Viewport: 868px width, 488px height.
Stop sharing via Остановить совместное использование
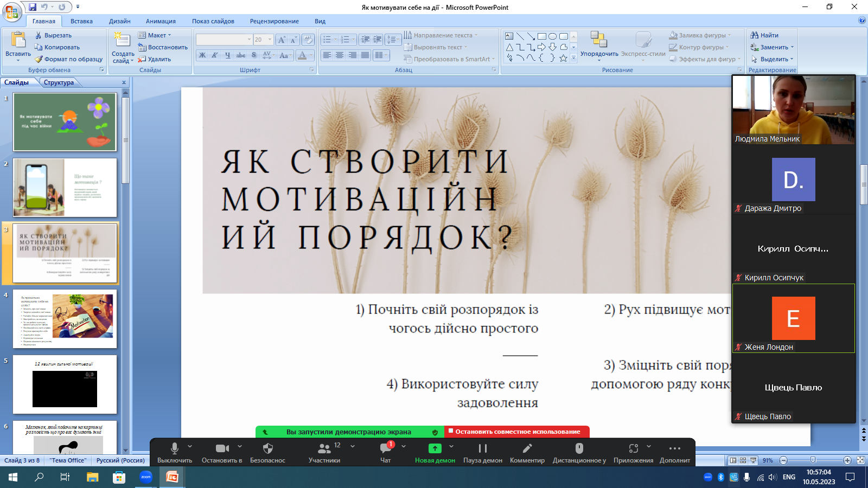(x=518, y=432)
